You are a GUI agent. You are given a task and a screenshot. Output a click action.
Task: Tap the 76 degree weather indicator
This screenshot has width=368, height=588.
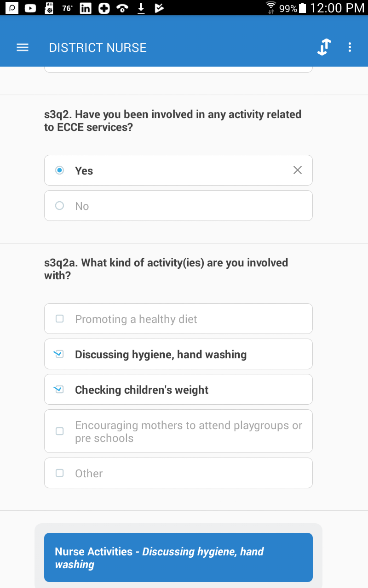click(66, 8)
